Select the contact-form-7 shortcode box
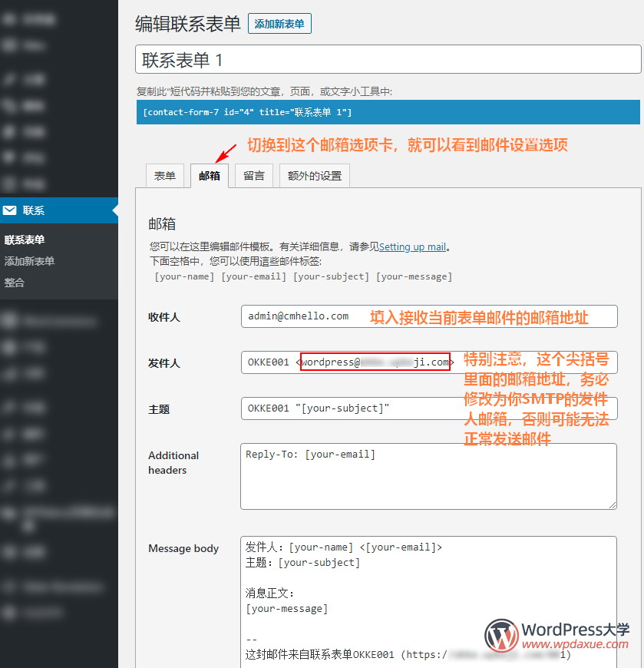Screen dimensions: 644x668 pos(388,112)
